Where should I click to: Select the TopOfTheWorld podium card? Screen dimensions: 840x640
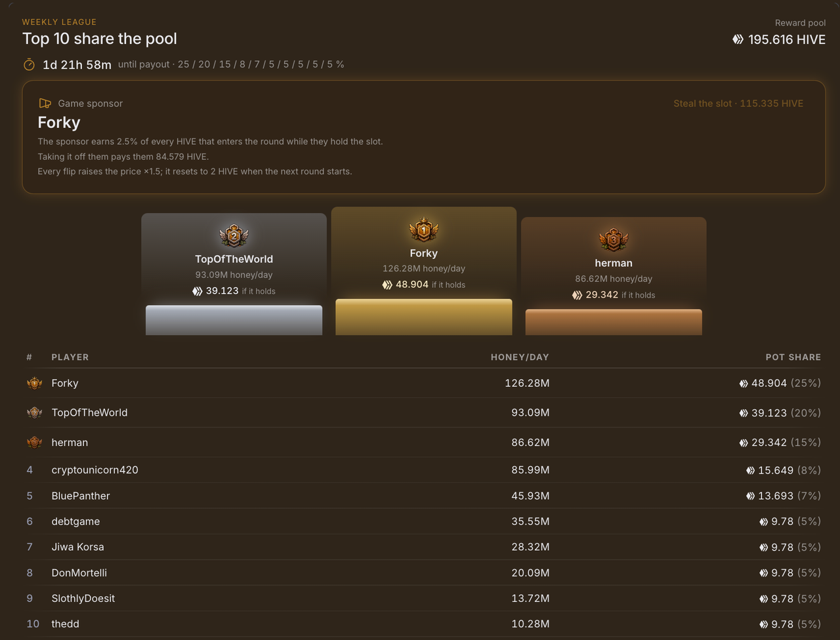tap(234, 274)
